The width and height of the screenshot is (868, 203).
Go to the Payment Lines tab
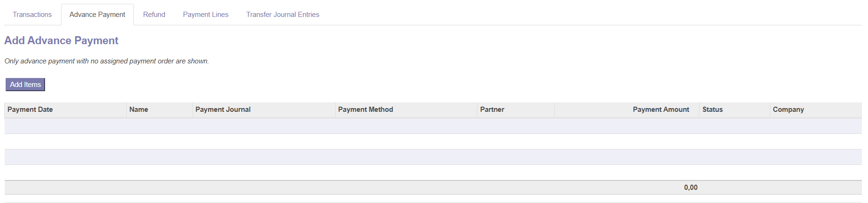(x=206, y=15)
